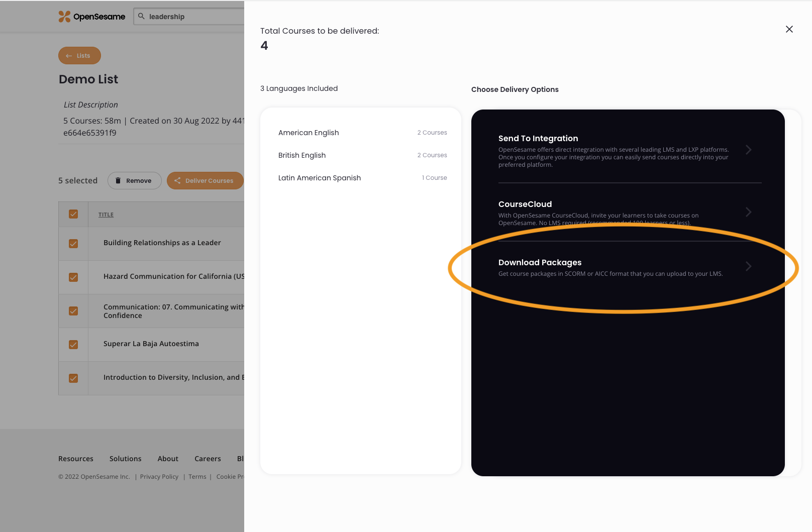Viewport: 812px width, 532px height.
Task: Open Careers footer link
Action: tap(208, 459)
